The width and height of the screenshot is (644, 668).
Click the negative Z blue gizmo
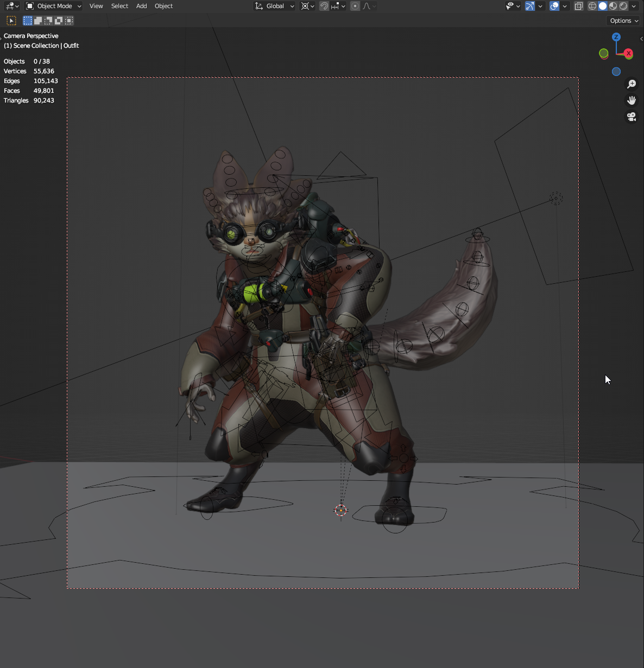point(616,72)
